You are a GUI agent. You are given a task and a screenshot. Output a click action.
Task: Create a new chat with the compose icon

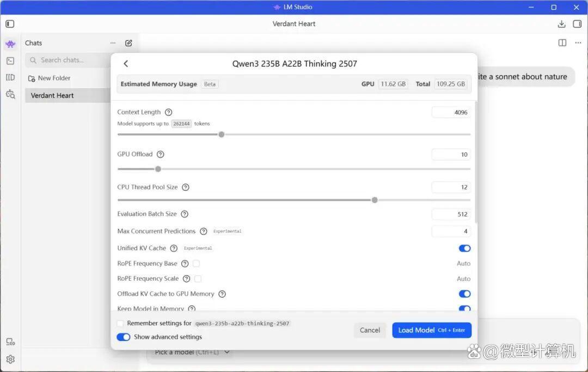click(128, 43)
